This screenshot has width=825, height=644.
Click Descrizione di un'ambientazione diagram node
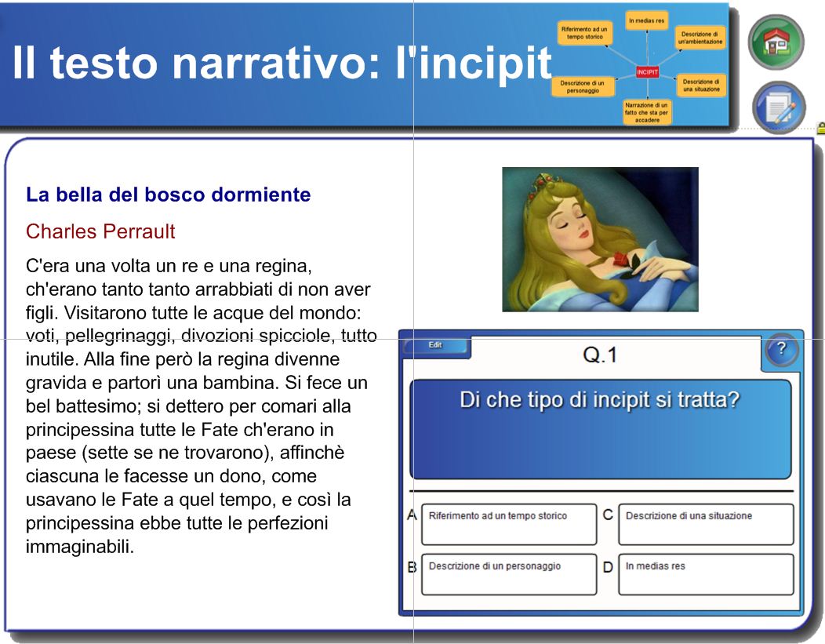(x=700, y=38)
